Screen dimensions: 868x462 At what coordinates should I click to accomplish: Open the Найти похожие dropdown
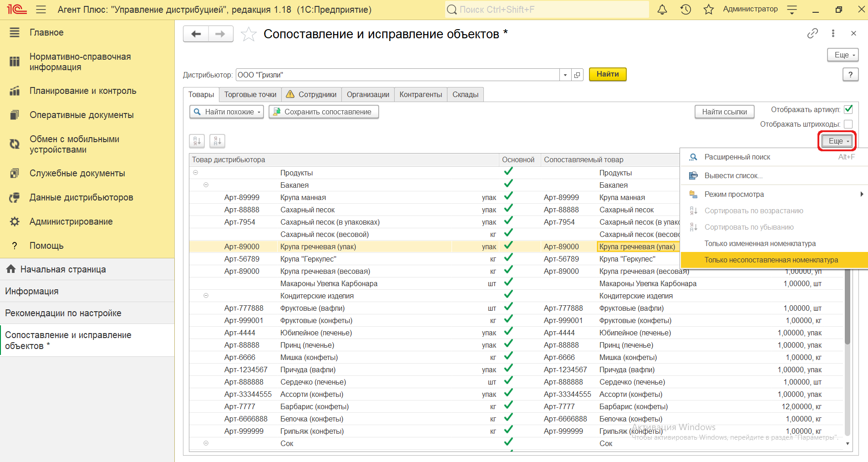227,112
